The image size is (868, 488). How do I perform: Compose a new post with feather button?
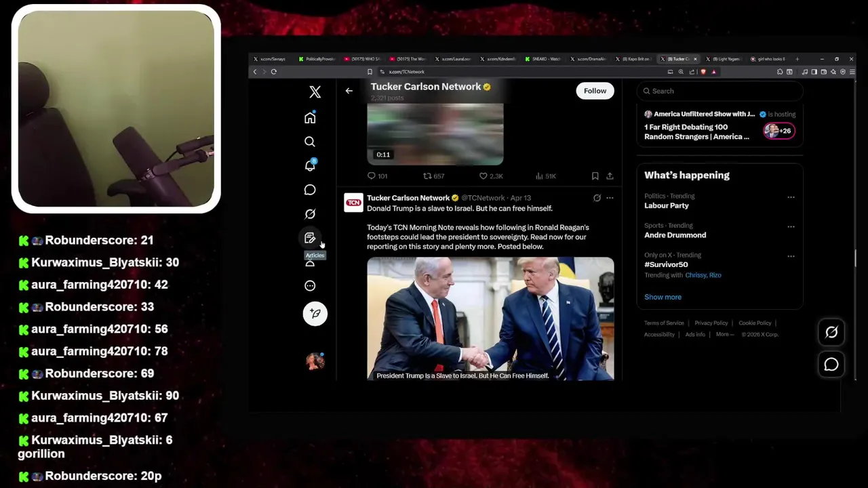(x=315, y=313)
